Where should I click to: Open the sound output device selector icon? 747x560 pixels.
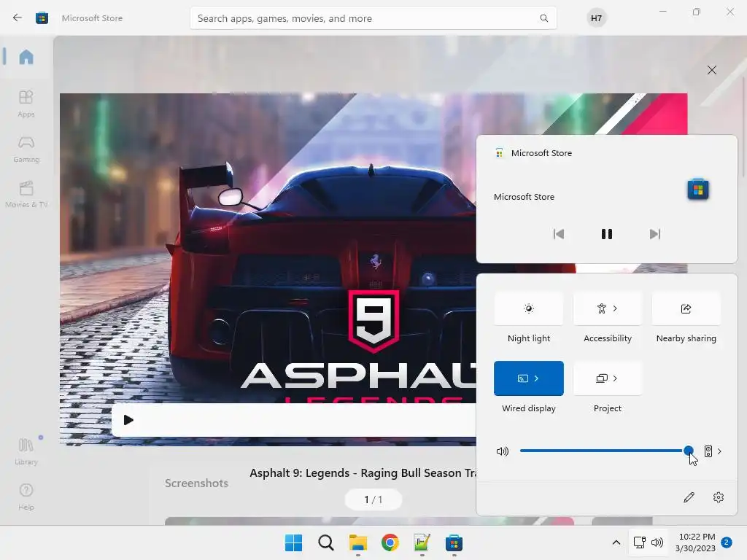click(x=708, y=451)
